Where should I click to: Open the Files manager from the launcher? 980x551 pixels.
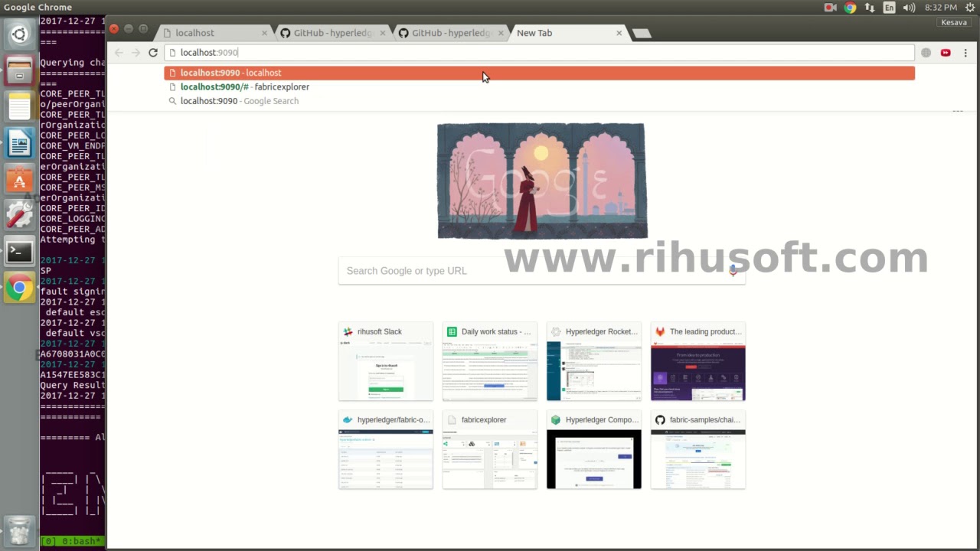tap(19, 70)
